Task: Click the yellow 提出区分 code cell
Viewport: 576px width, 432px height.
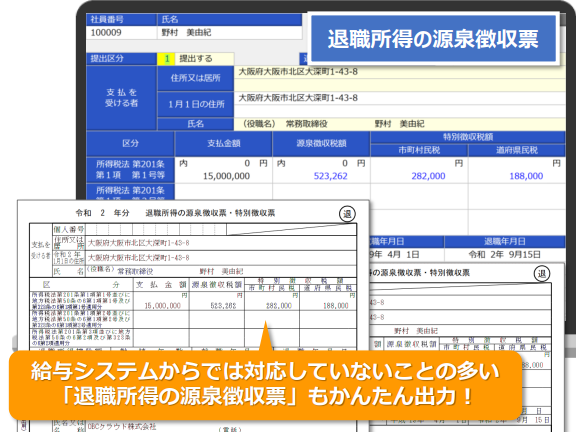Action: pos(166,59)
